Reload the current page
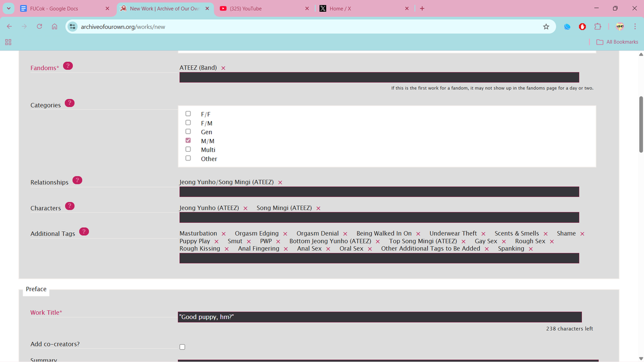The height and width of the screenshot is (362, 644). (40, 27)
